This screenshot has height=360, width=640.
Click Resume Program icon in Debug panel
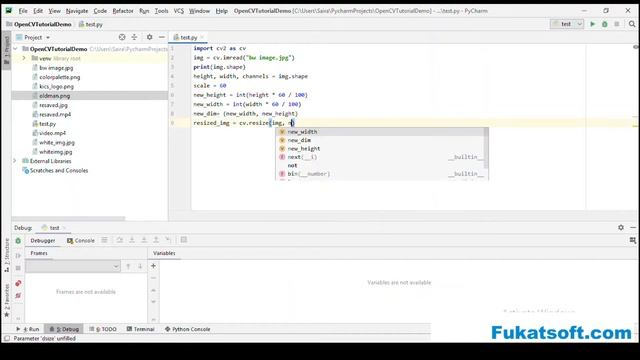click(x=18, y=256)
